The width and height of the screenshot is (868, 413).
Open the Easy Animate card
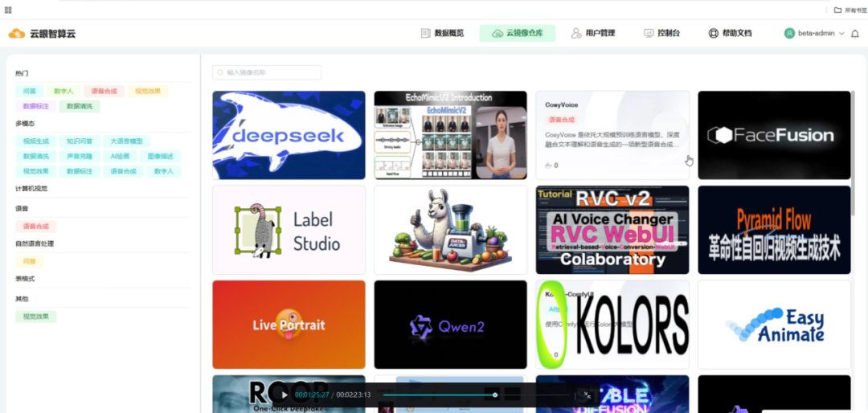(774, 325)
